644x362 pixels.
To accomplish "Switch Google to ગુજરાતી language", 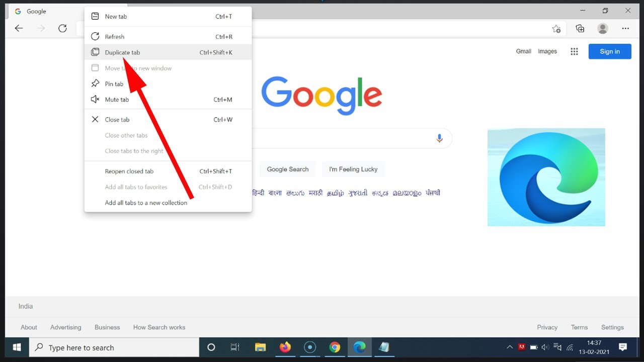I will 358,193.
